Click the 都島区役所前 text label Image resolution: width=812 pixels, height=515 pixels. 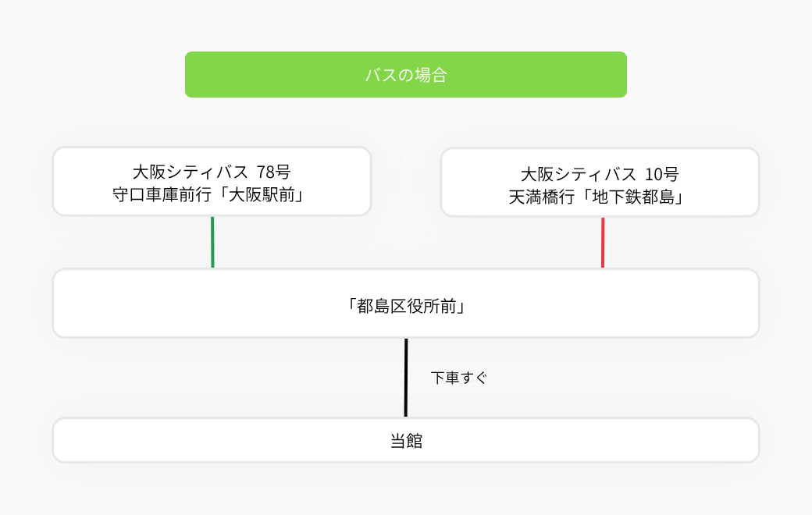pyautogui.click(x=406, y=307)
